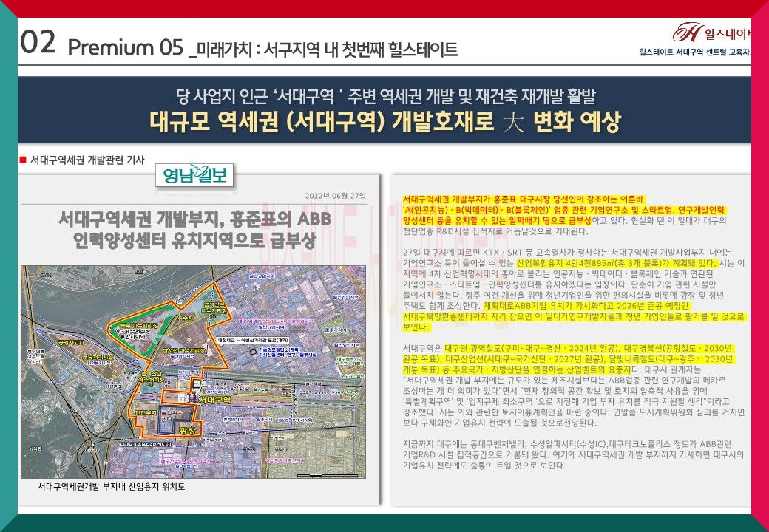The width and height of the screenshot is (769, 532).
Task: Click highlighted text 'A(인공지능)·B(빅데이터)·B(블록체인)'
Action: 476,210
